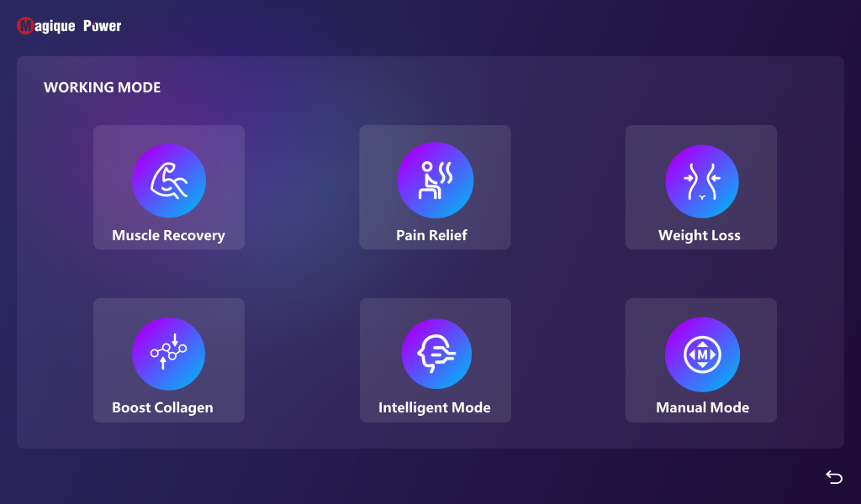Image resolution: width=861 pixels, height=504 pixels.
Task: Choose the Intelligent Mode text label
Action: click(x=434, y=408)
